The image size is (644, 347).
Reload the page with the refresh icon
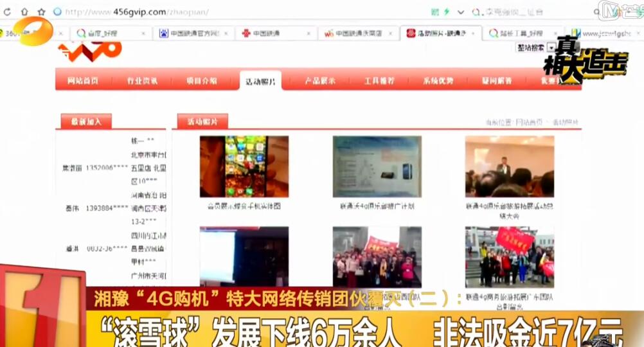7,12
